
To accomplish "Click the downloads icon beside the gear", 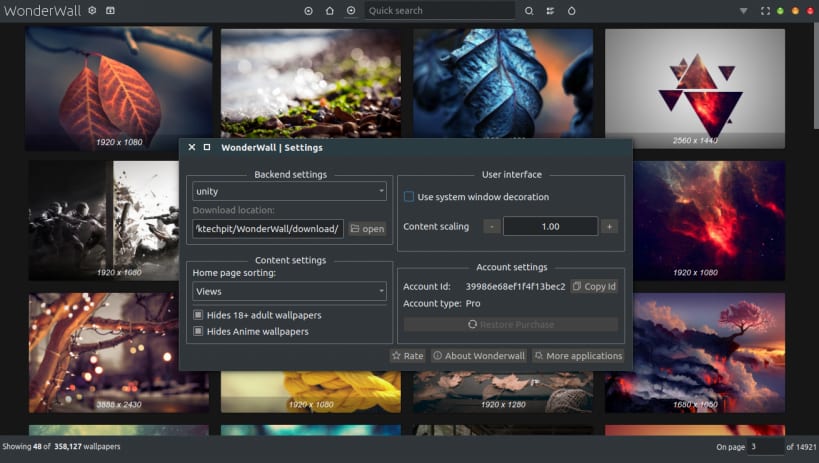I will point(110,10).
